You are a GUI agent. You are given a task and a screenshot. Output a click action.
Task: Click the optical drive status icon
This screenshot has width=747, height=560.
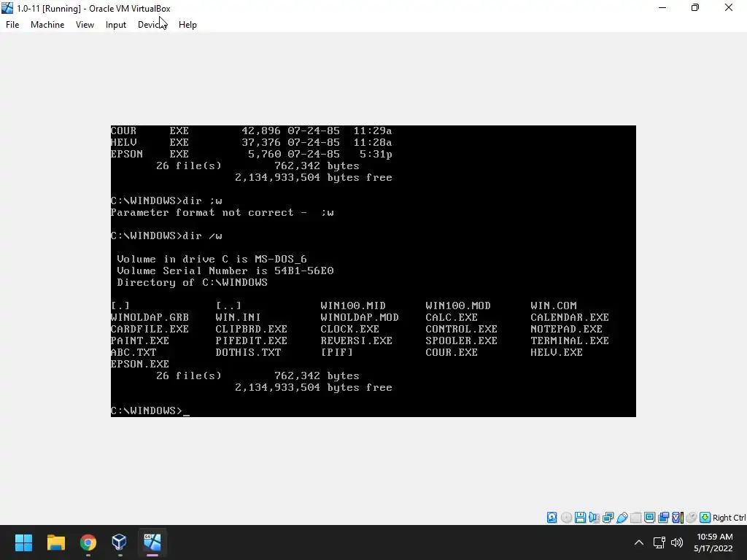(566, 518)
